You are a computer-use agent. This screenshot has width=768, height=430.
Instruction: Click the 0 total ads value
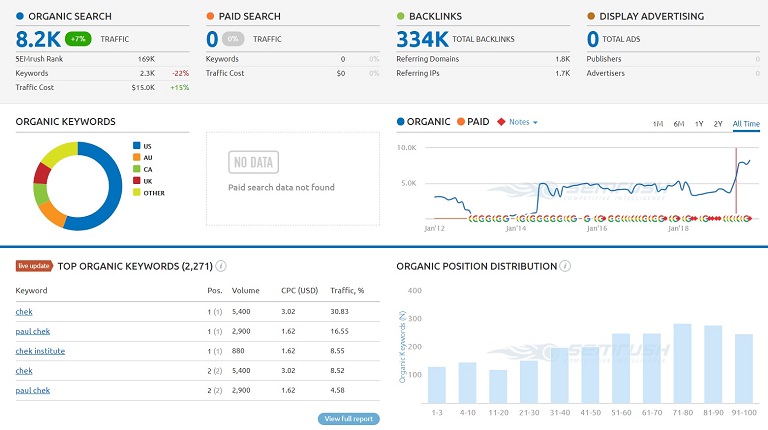593,39
